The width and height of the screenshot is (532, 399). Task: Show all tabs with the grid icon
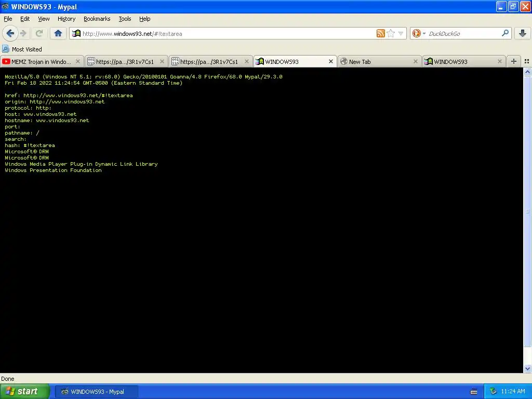527,61
